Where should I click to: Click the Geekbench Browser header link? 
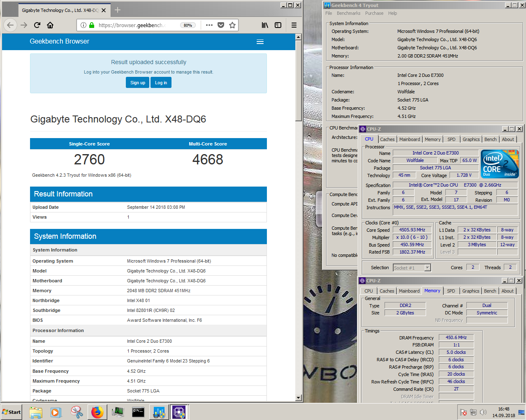pos(59,41)
